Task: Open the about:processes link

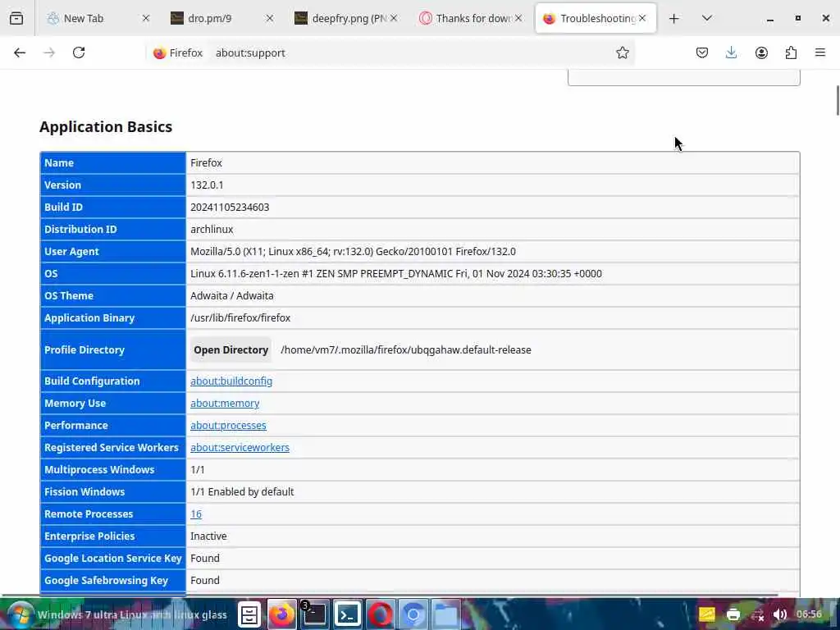Action: click(228, 426)
